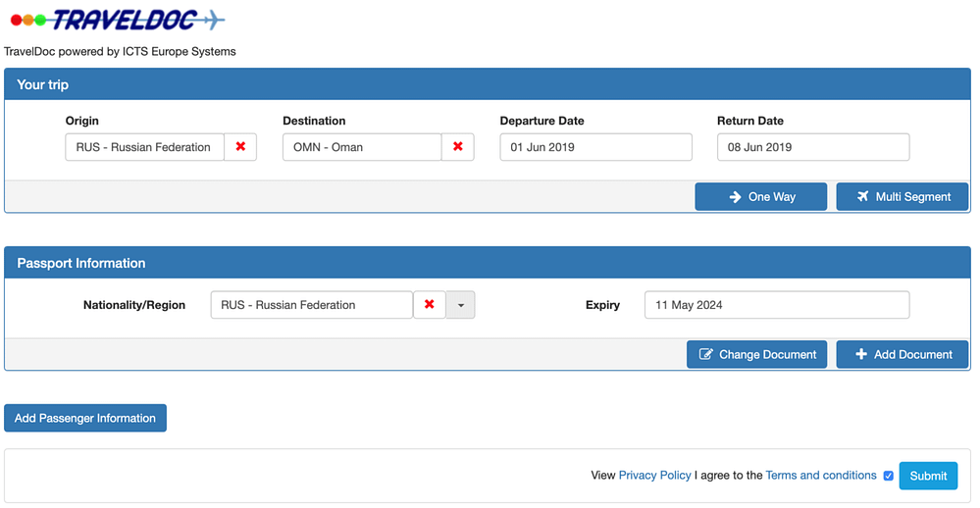The image size is (980, 508).
Task: Click the passport Expiry date field
Action: tap(776, 305)
